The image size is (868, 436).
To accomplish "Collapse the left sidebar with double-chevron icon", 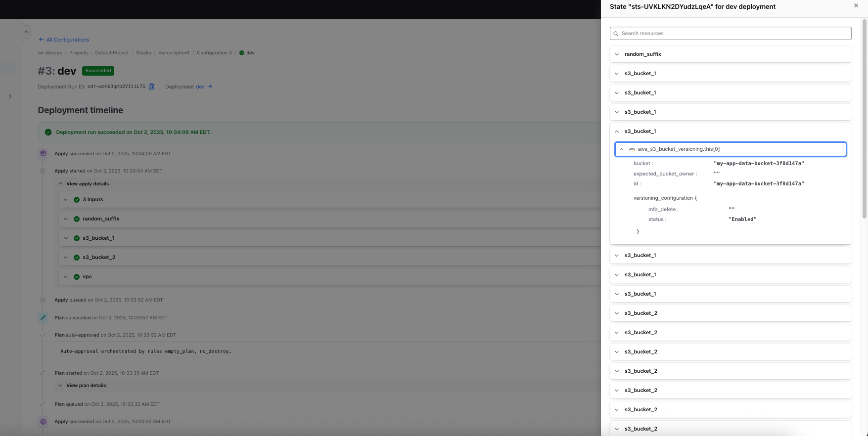I will coord(26,32).
